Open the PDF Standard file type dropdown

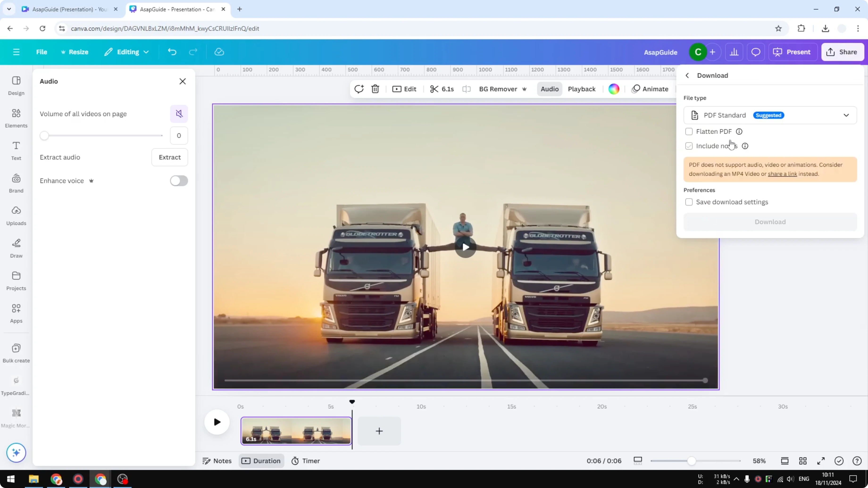(x=847, y=115)
